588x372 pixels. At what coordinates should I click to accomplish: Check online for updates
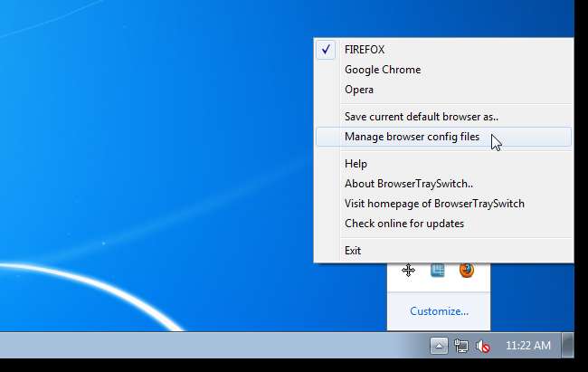pos(443,224)
